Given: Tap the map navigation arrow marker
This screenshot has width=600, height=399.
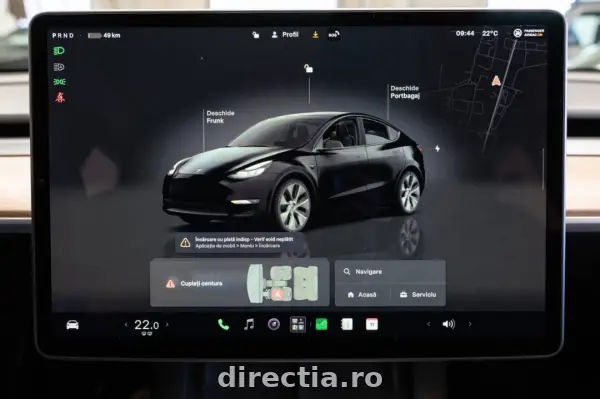Looking at the screenshot, I should pos(496,81).
